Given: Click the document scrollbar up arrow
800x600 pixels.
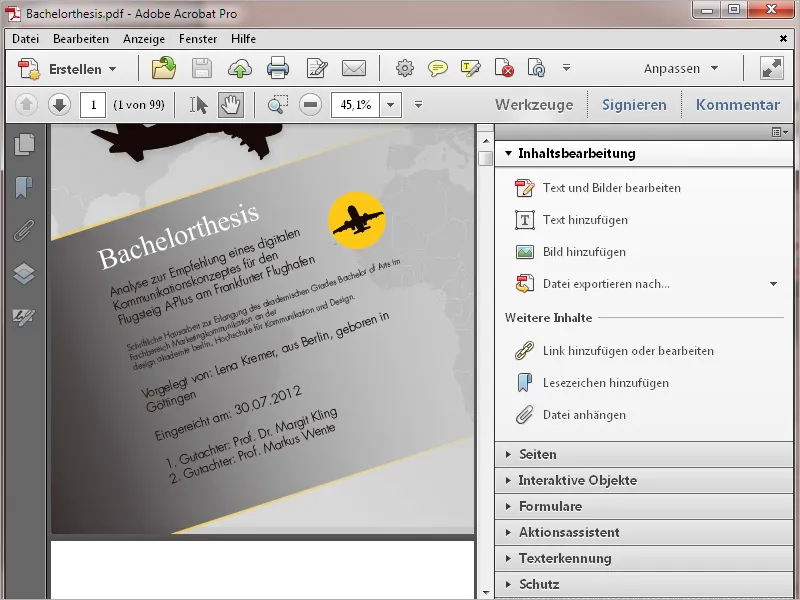Looking at the screenshot, I should click(x=486, y=140).
